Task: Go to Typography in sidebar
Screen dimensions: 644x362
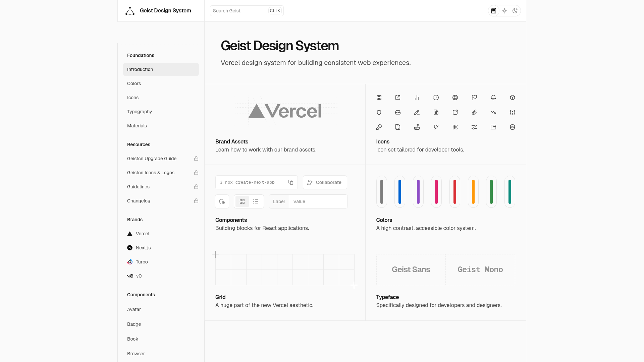Action: coord(161,112)
